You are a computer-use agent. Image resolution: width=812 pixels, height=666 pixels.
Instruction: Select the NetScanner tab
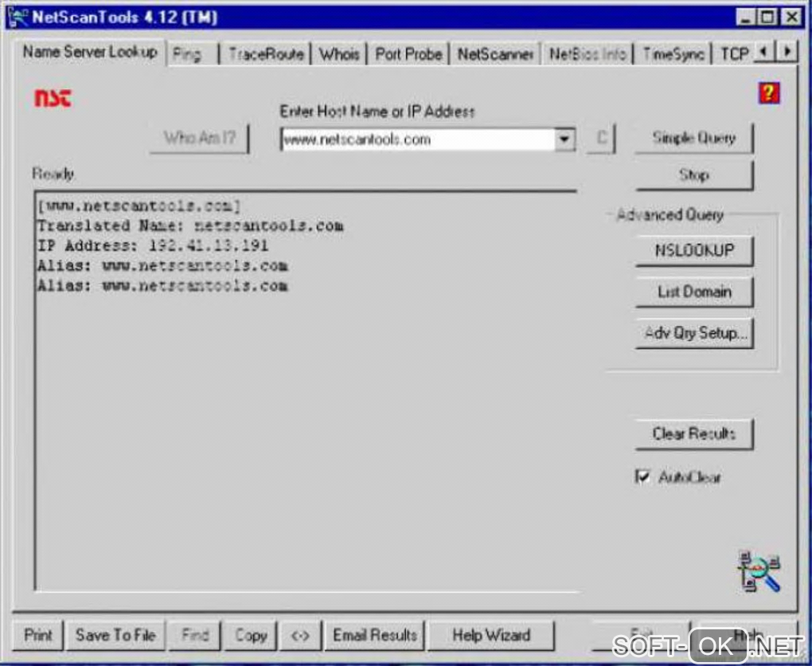click(x=496, y=54)
